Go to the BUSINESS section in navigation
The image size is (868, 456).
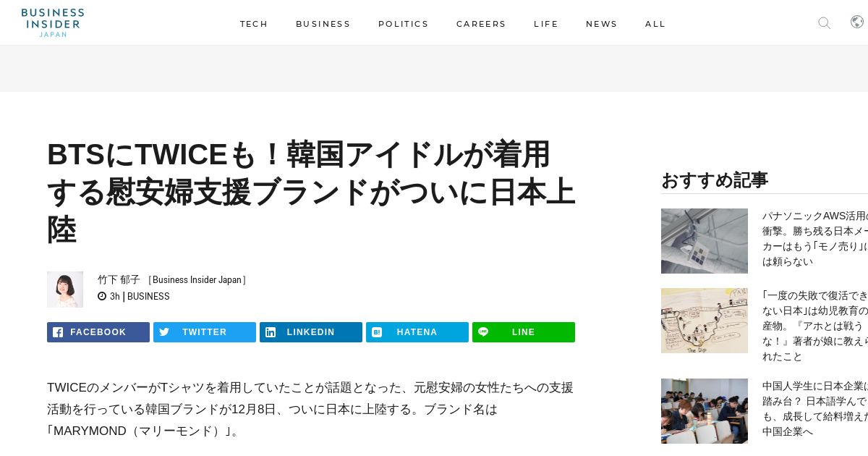(323, 24)
